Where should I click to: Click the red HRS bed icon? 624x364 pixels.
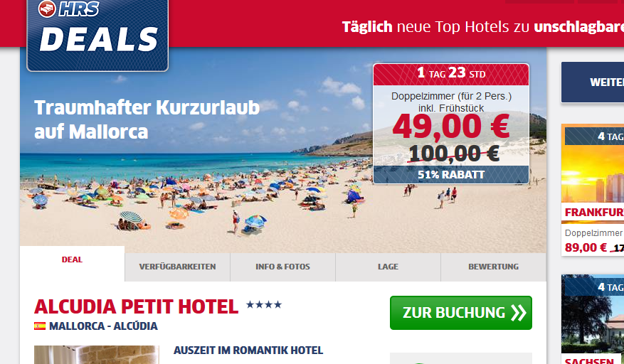tap(47, 9)
